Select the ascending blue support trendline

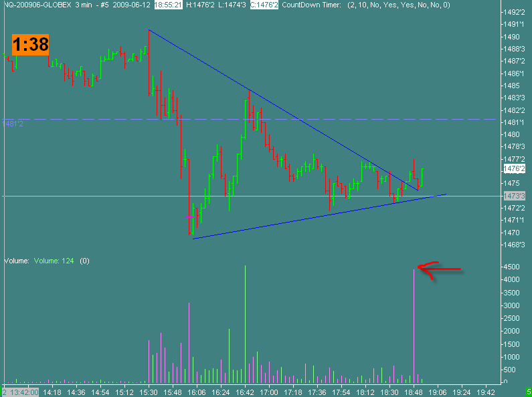[x=319, y=217]
